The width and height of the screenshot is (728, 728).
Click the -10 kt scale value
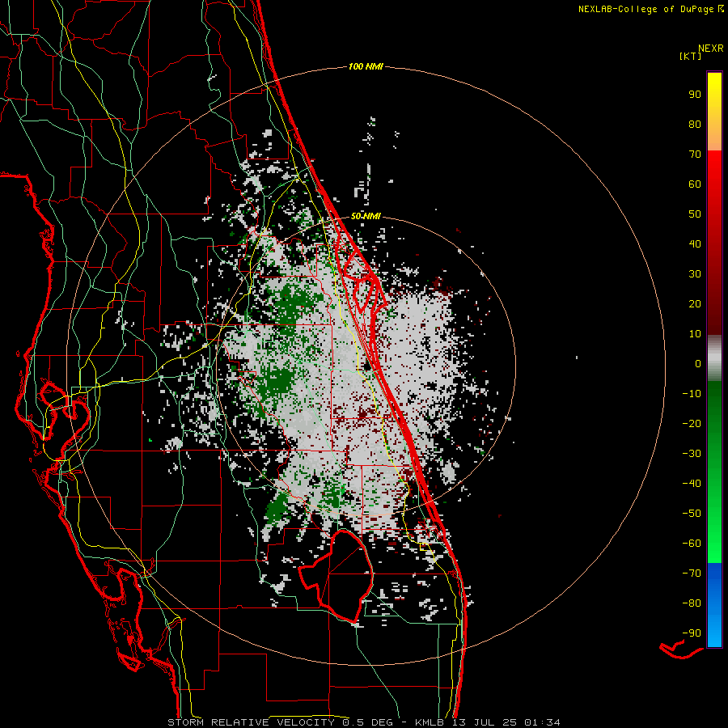pos(692,394)
